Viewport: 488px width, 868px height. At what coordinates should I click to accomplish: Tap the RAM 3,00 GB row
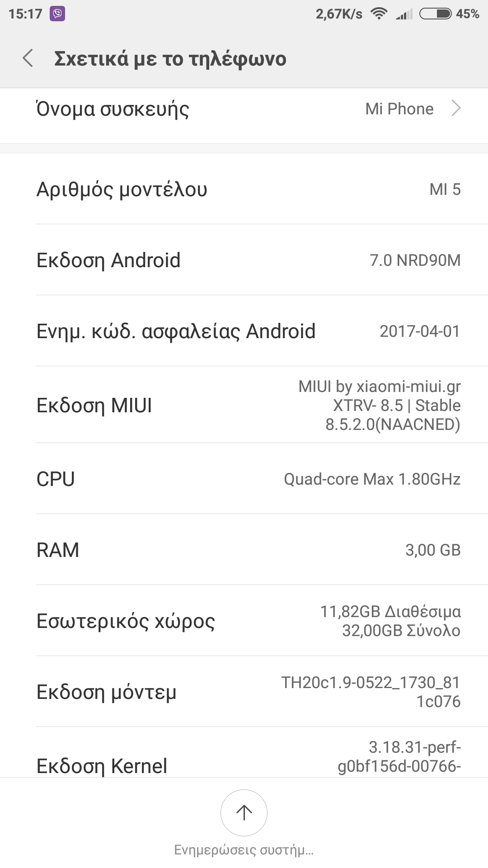(x=244, y=550)
